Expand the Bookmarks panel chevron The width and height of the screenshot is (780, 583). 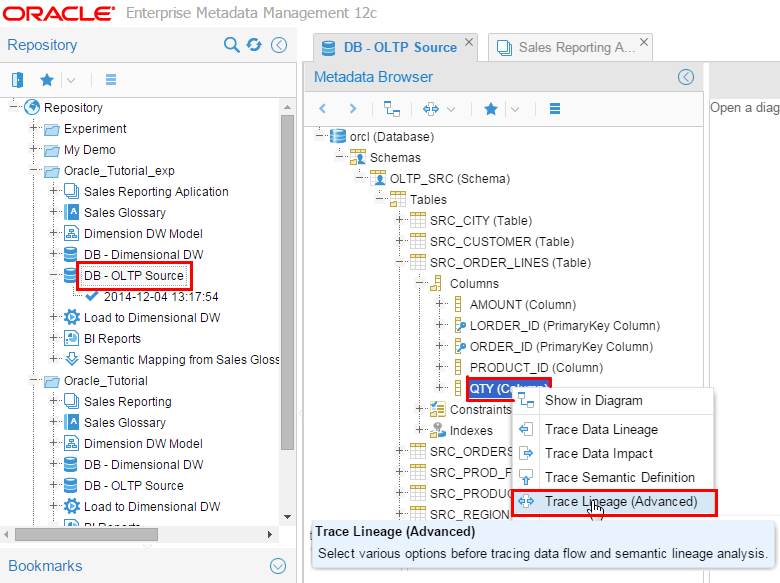click(x=278, y=566)
